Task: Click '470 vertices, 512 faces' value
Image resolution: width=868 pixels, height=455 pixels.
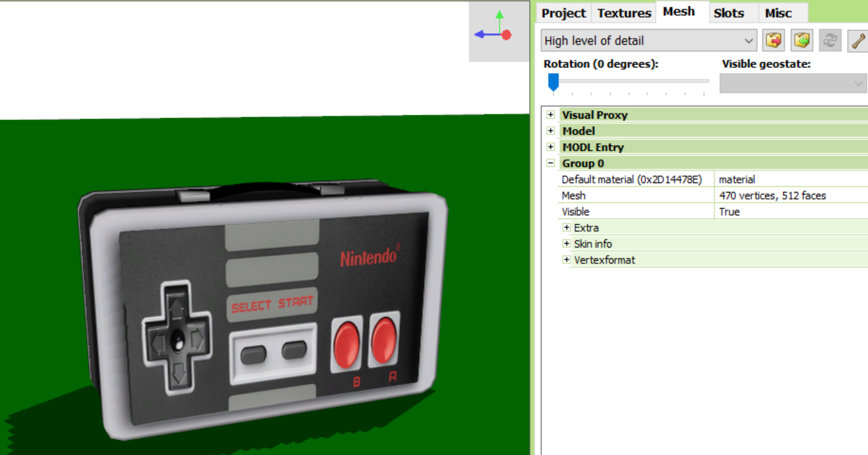Action: 772,195
